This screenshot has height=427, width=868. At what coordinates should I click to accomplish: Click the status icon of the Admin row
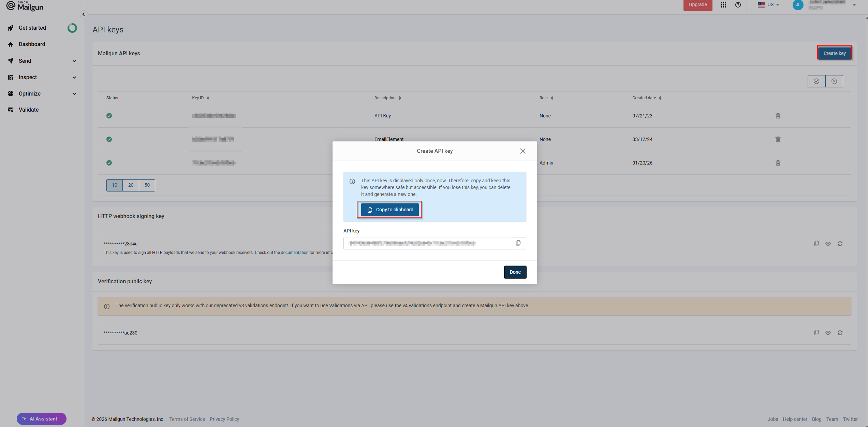[x=109, y=163]
